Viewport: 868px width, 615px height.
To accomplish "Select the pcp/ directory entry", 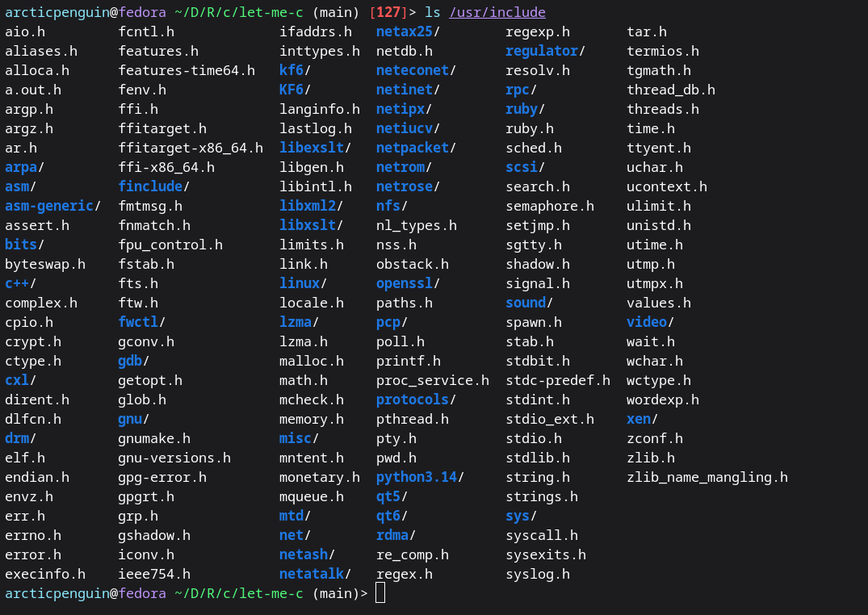I will tap(392, 322).
